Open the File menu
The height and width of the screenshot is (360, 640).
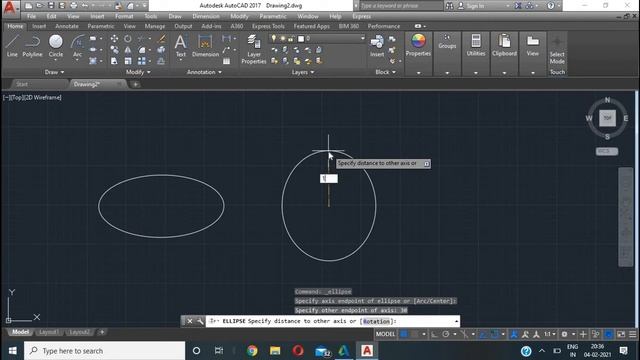[x=31, y=16]
